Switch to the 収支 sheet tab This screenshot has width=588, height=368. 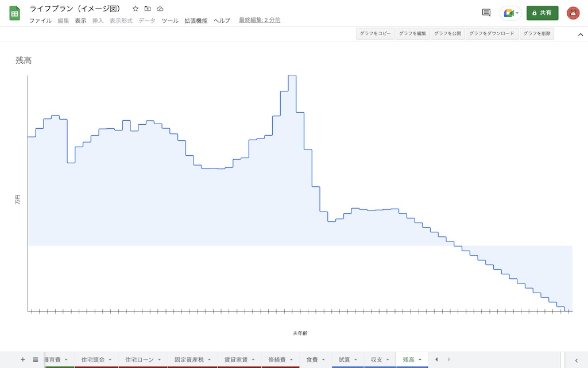pyautogui.click(x=377, y=360)
